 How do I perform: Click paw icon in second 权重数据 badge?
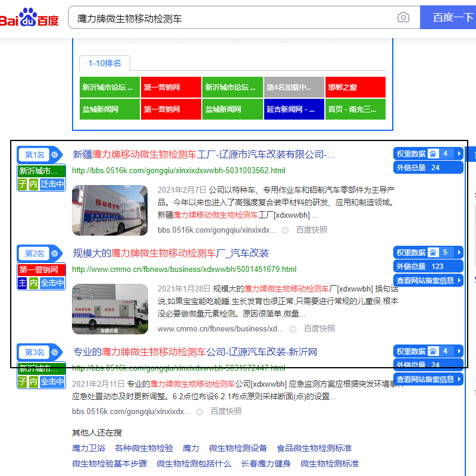(x=433, y=252)
